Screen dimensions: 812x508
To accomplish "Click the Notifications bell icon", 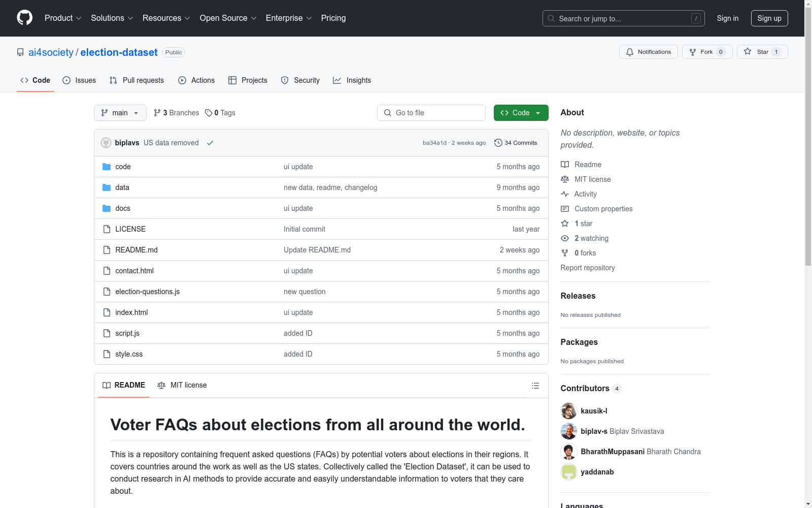I will coord(630,52).
